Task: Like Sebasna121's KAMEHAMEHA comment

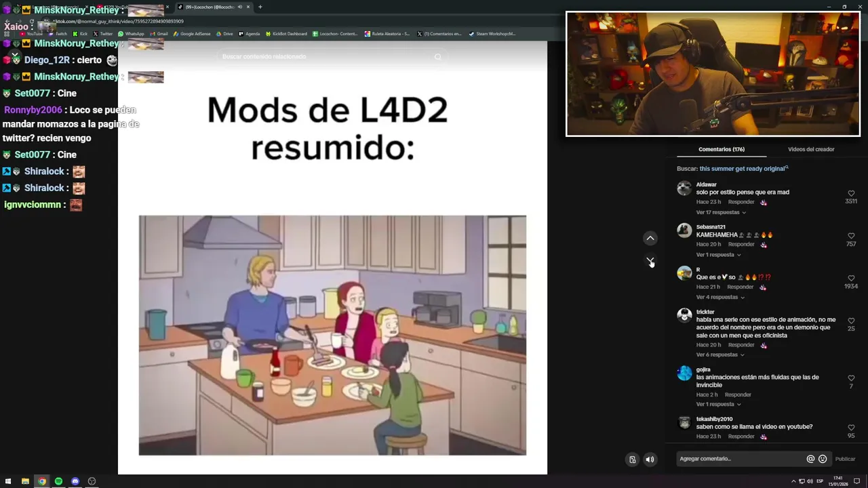Action: pyautogui.click(x=851, y=236)
